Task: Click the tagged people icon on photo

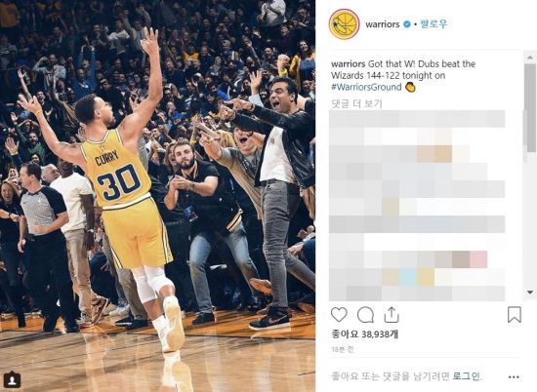Action: point(12,379)
